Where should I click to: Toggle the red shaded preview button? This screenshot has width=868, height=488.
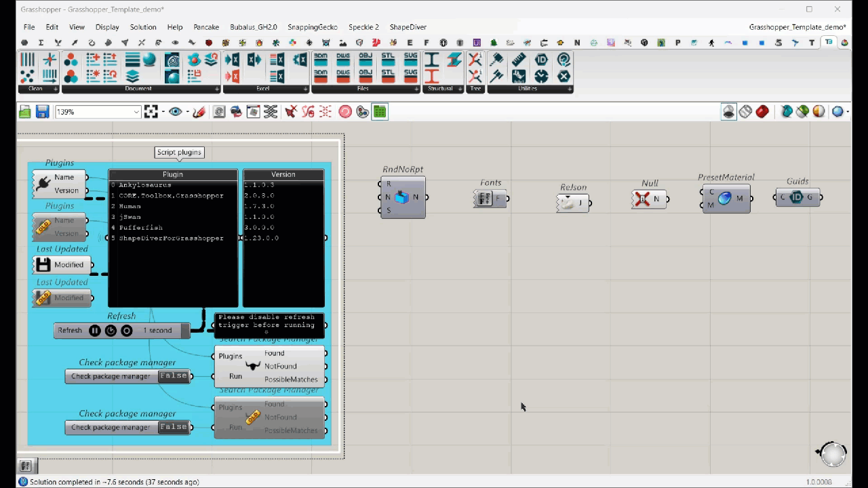click(x=762, y=112)
